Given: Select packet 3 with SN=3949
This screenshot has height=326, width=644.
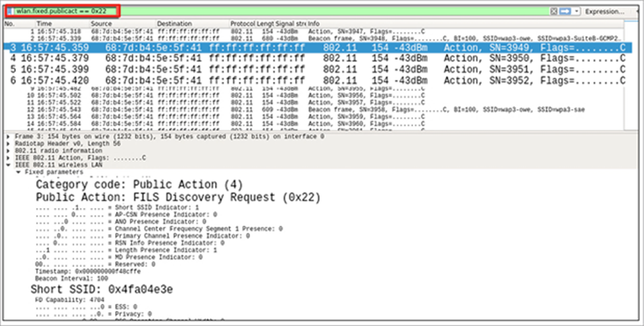Looking at the screenshot, I should click(x=317, y=47).
